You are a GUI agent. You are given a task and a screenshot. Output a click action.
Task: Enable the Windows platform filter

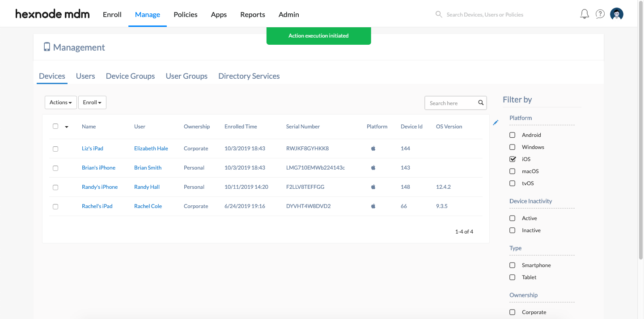[x=513, y=147]
